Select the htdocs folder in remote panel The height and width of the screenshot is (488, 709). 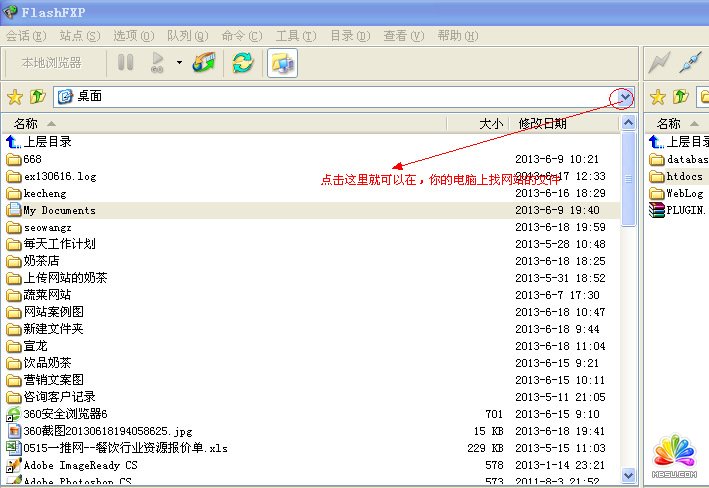click(x=685, y=176)
